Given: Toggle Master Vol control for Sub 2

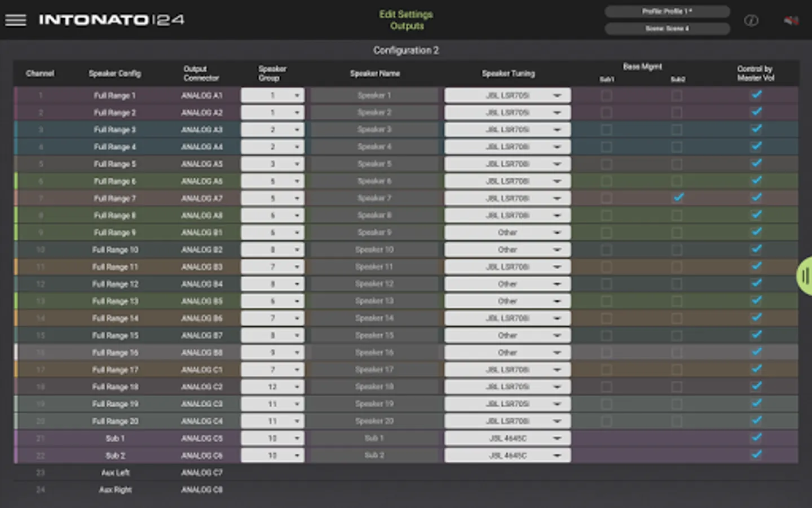Looking at the screenshot, I should pos(757,454).
